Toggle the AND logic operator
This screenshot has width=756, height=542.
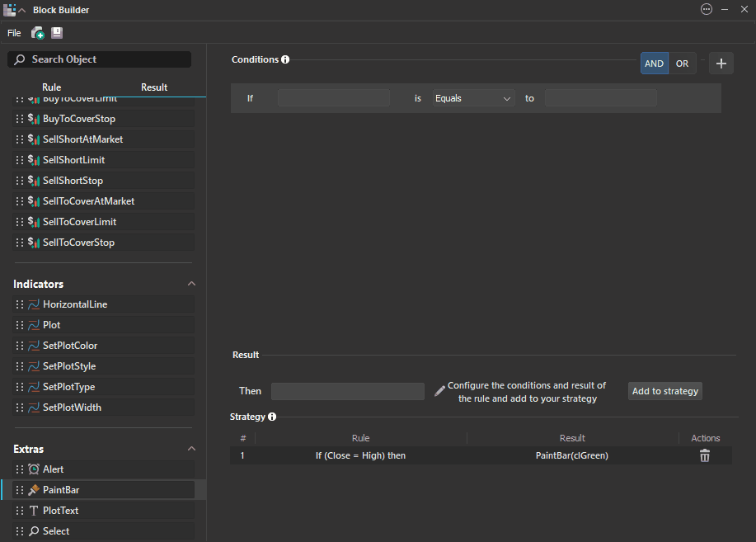[654, 64]
